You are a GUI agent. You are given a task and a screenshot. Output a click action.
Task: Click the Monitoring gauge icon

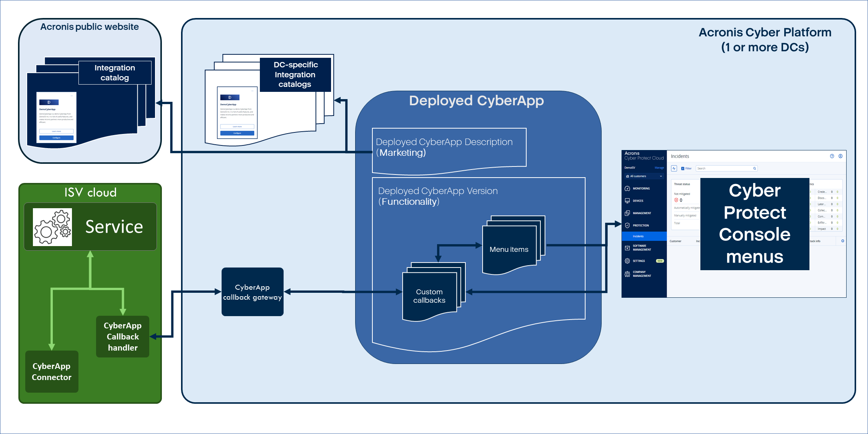pyautogui.click(x=627, y=188)
